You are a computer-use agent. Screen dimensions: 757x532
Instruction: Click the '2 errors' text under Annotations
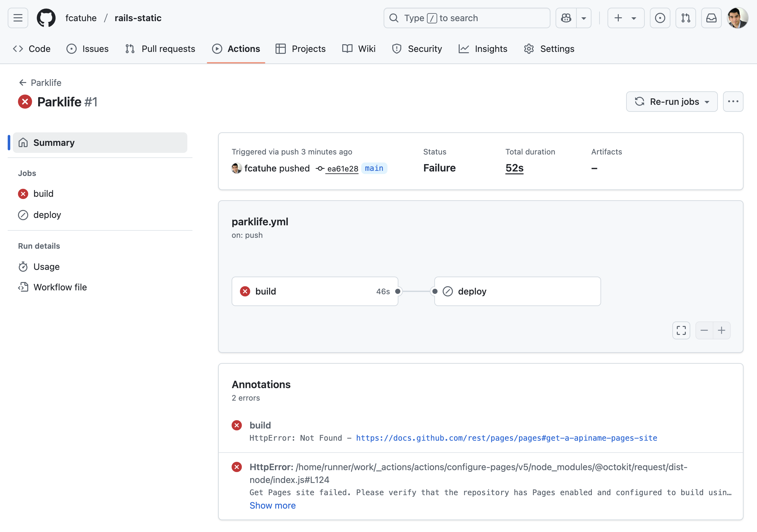246,398
